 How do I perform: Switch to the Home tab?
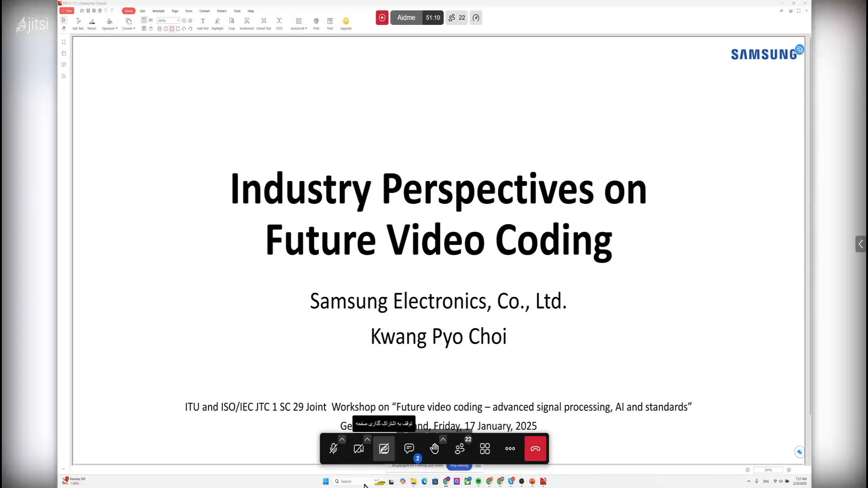pos(128,11)
